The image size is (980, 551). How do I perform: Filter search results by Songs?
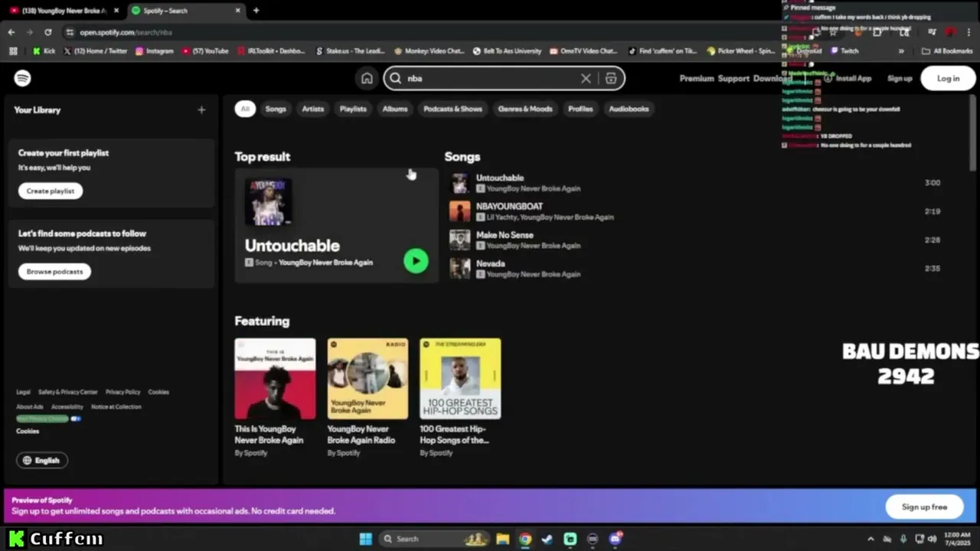[276, 109]
